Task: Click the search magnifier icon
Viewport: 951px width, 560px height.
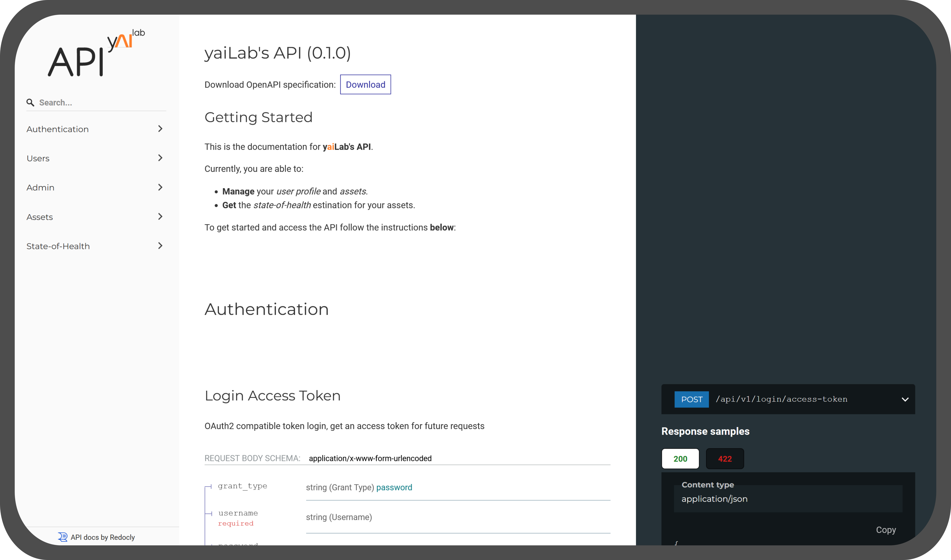Action: pyautogui.click(x=30, y=102)
